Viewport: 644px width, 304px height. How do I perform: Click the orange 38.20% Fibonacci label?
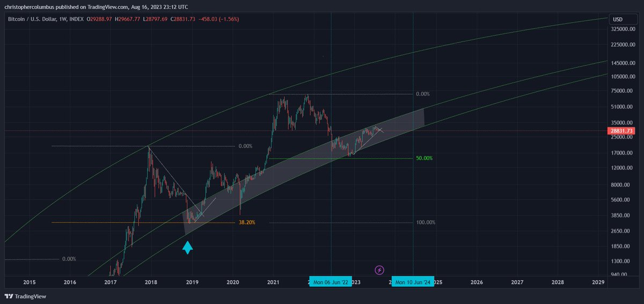click(247, 222)
